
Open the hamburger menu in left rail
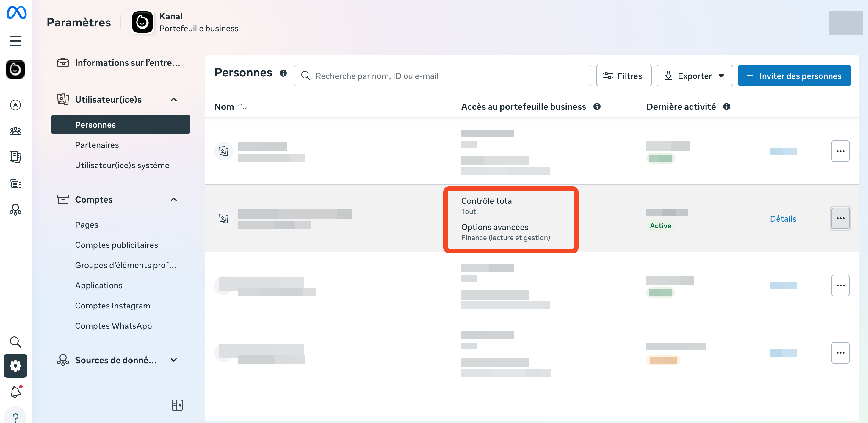coord(15,41)
